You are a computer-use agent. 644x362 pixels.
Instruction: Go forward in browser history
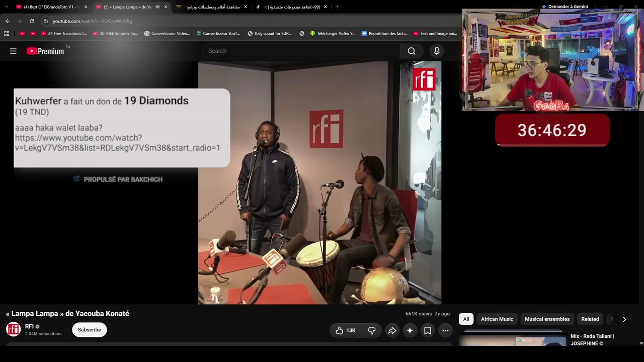tap(20, 21)
